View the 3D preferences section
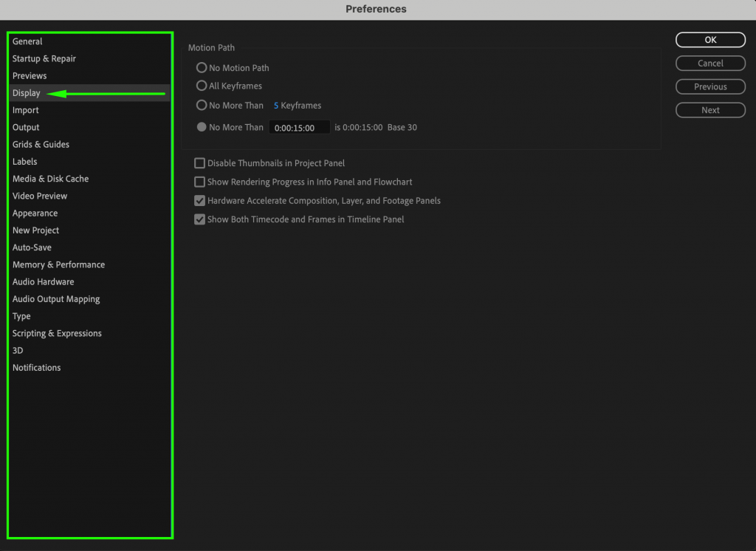This screenshot has width=756, height=551. click(17, 350)
